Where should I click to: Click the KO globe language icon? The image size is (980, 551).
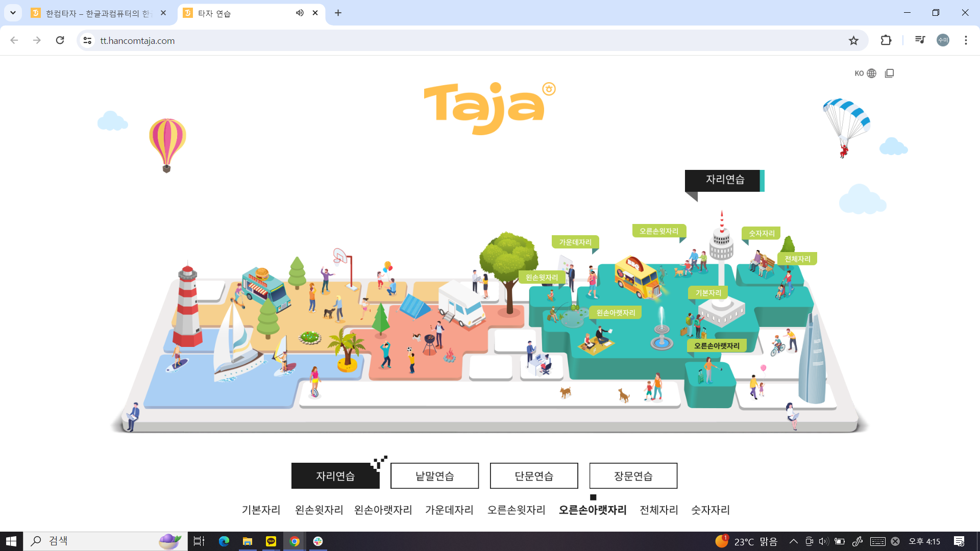click(x=871, y=73)
